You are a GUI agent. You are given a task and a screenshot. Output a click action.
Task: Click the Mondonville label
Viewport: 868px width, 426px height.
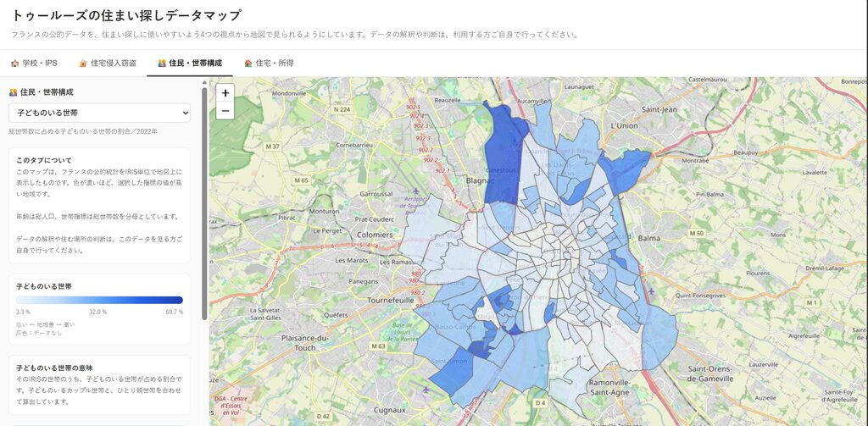(288, 93)
